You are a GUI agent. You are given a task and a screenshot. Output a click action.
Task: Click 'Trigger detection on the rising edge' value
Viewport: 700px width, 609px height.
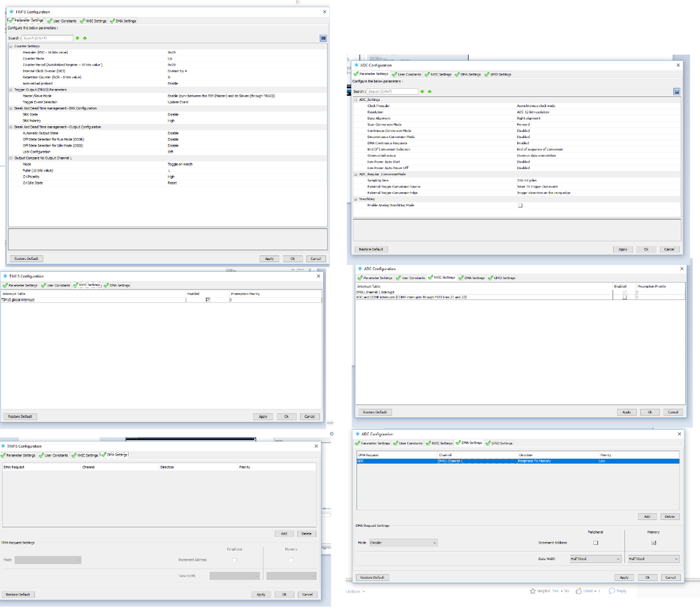[543, 193]
